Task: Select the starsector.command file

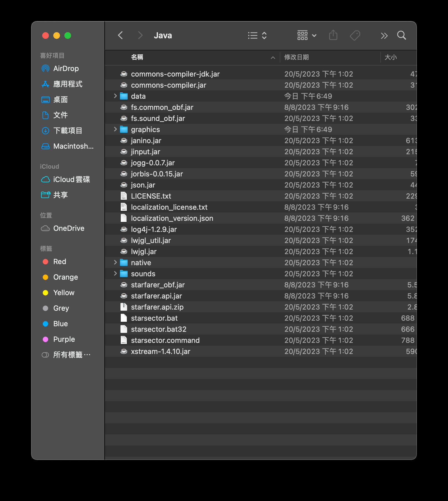Action: pyautogui.click(x=165, y=340)
